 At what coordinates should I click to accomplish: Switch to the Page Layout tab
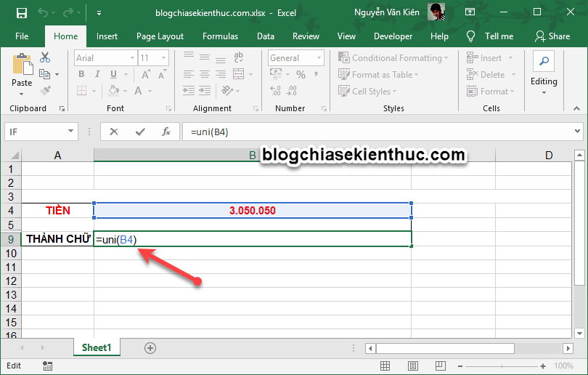tap(160, 36)
